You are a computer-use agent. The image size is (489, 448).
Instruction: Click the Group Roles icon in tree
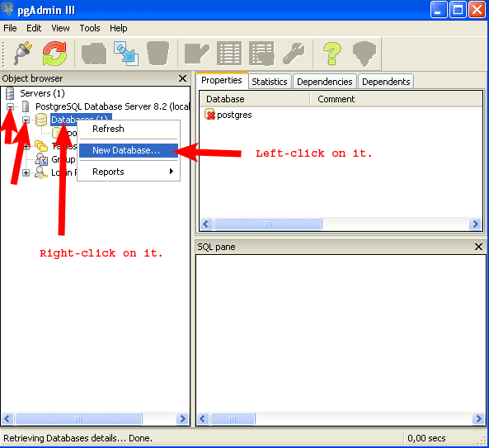click(41, 159)
